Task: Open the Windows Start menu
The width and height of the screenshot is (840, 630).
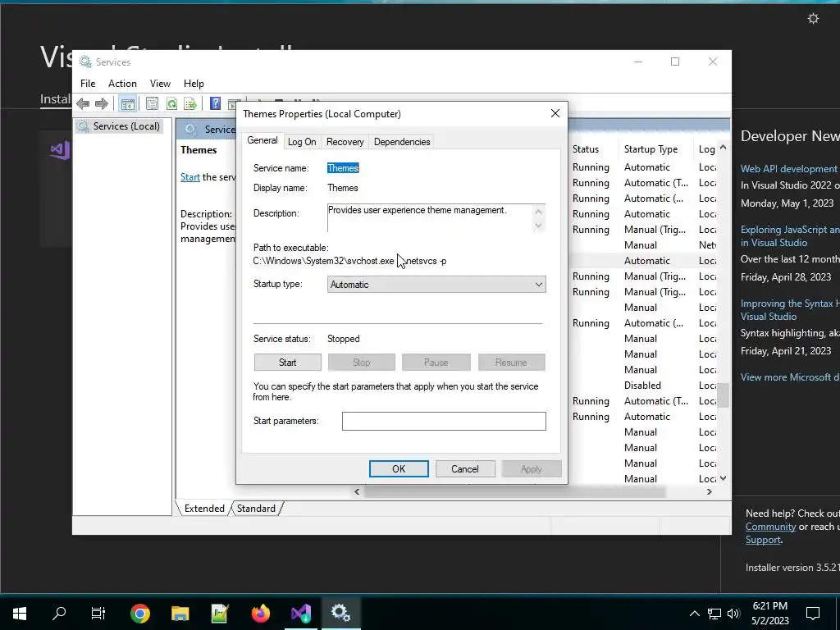Action: 20,613
